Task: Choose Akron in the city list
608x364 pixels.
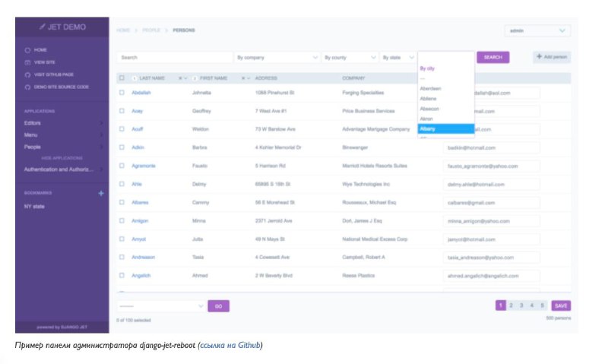Action: click(446, 119)
